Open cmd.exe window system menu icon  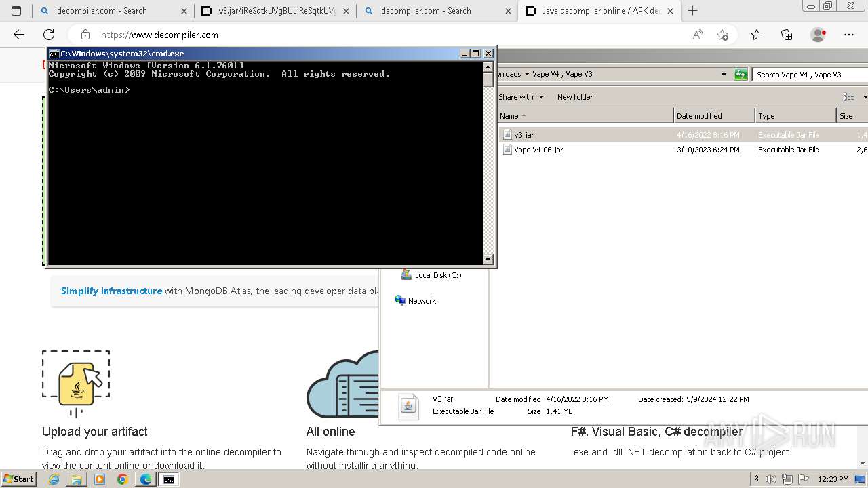click(54, 54)
